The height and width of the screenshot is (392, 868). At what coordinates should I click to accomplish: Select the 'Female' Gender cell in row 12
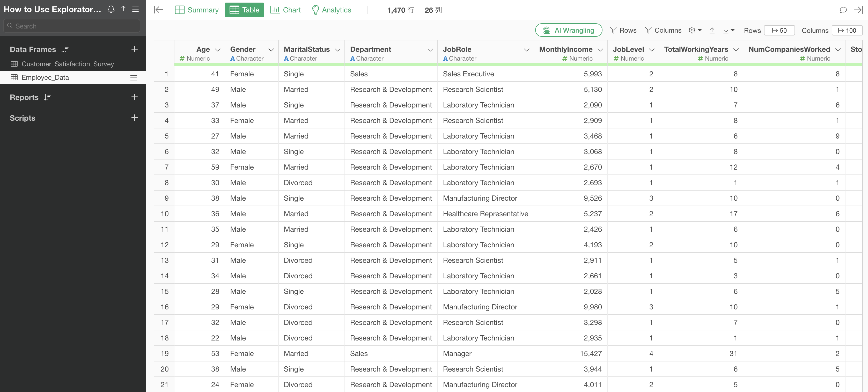click(251, 245)
